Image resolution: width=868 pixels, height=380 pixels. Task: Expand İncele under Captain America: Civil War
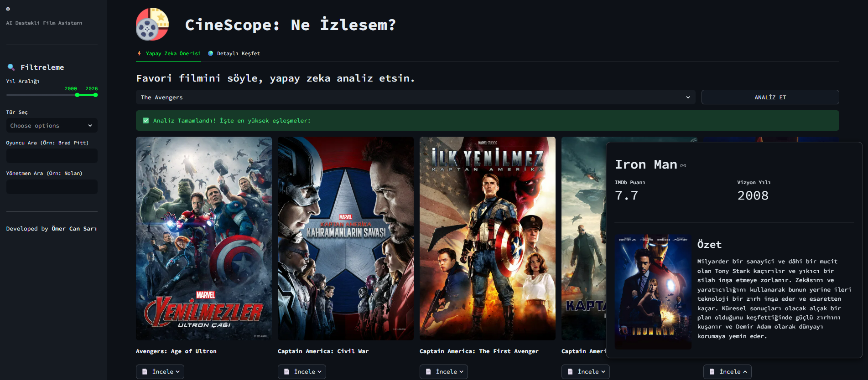coord(302,372)
